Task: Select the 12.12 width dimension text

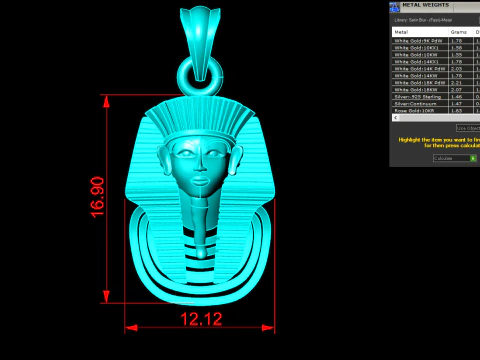Action: (x=201, y=319)
